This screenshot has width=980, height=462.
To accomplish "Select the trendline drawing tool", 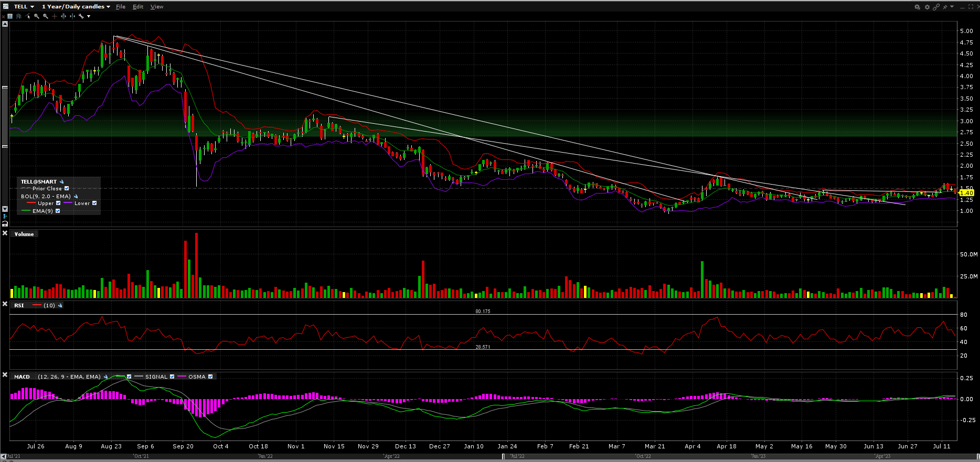I will click(x=28, y=16).
